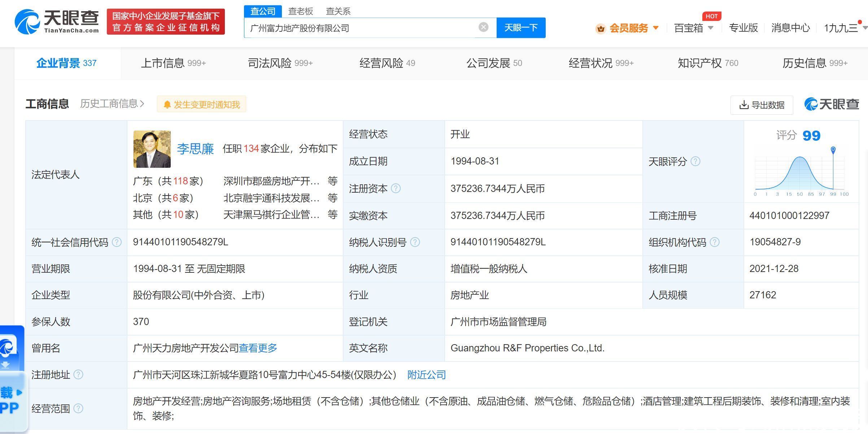Expand more 北京 companies with 等
This screenshot has height=434, width=868.
[x=332, y=198]
